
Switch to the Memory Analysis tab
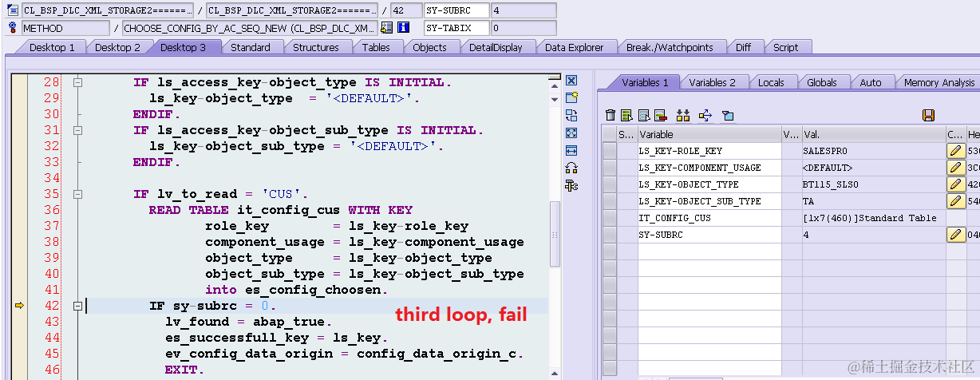pyautogui.click(x=939, y=82)
